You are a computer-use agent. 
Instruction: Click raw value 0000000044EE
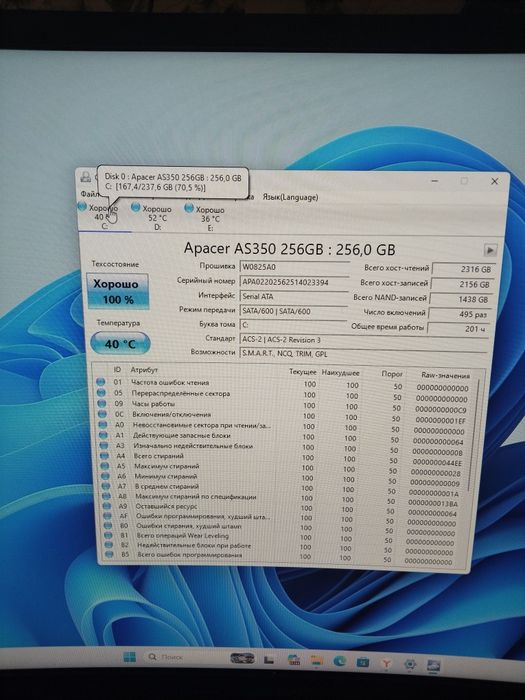click(x=437, y=462)
